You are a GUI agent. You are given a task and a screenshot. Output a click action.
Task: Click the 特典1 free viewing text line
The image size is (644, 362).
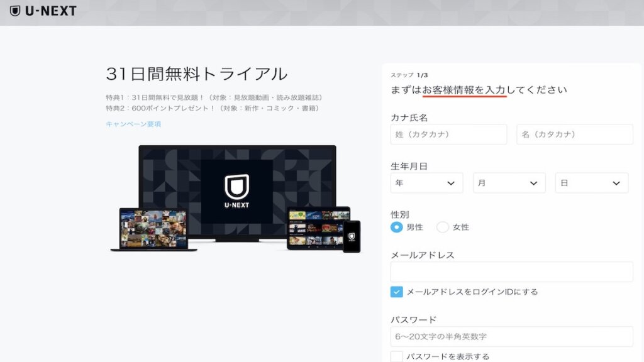click(x=214, y=97)
